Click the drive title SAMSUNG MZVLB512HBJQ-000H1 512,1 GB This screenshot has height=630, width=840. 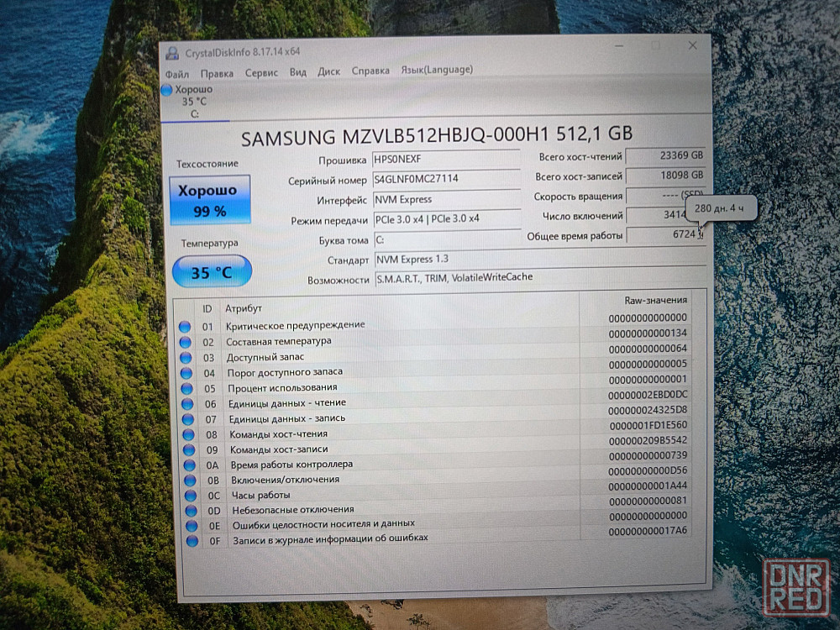(437, 135)
